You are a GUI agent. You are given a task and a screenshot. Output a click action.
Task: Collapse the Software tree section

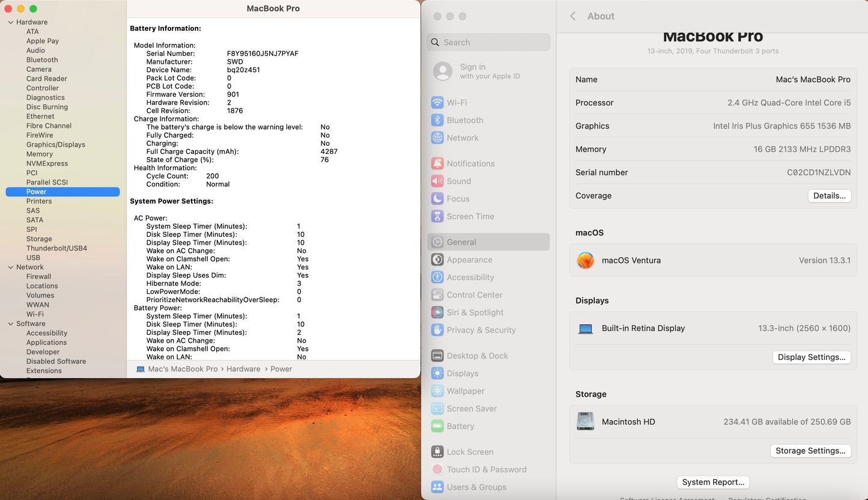pos(10,324)
